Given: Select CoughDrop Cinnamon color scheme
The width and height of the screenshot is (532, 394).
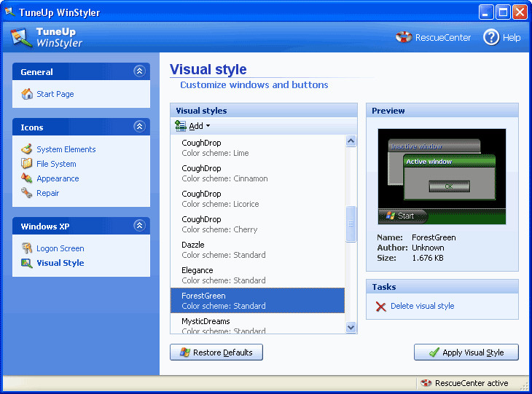Looking at the screenshot, I should 257,173.
